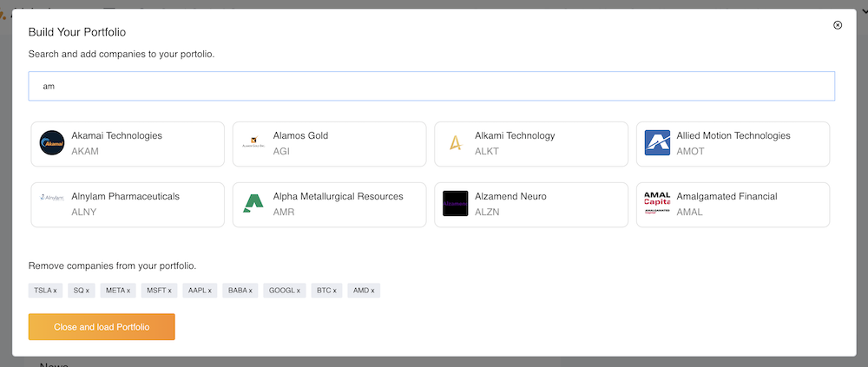This screenshot has width=868, height=367.
Task: Click the Alnylam Pharmaceuticals logo icon
Action: 52,197
